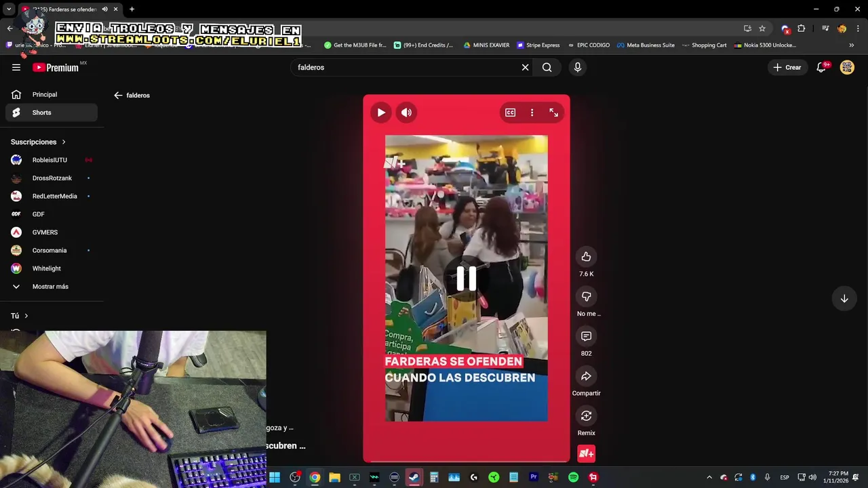The image size is (868, 488).
Task: Expand Mostrar más subscriptions
Action: coord(52,286)
